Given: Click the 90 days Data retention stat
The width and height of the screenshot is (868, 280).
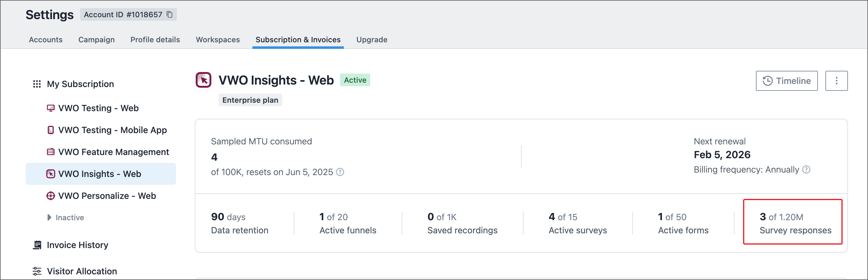Looking at the screenshot, I should [240, 223].
